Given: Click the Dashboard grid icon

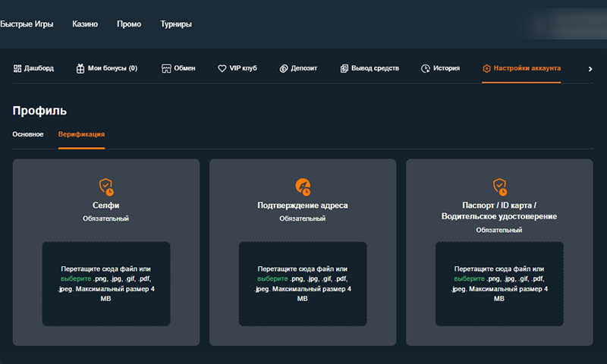Looking at the screenshot, I should coord(17,68).
